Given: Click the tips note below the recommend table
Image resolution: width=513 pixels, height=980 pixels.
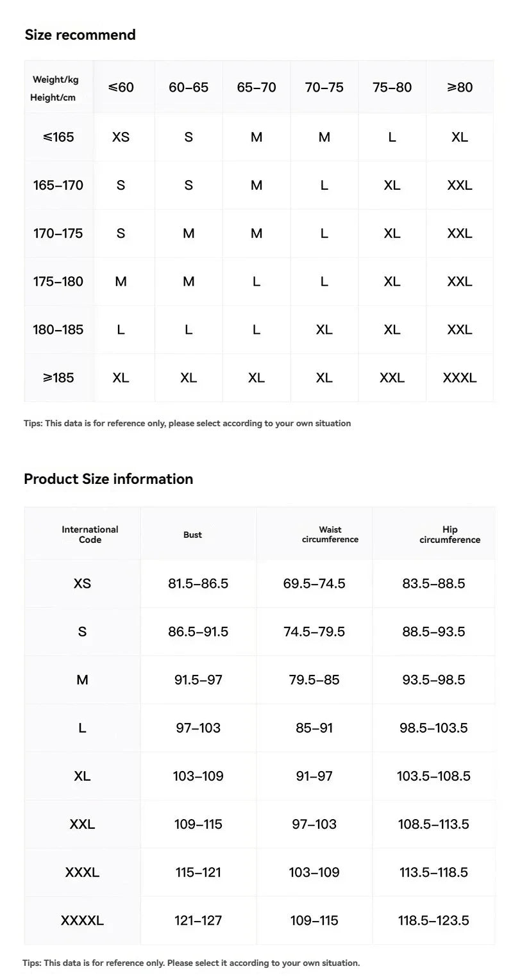Looking at the screenshot, I should click(x=187, y=423).
